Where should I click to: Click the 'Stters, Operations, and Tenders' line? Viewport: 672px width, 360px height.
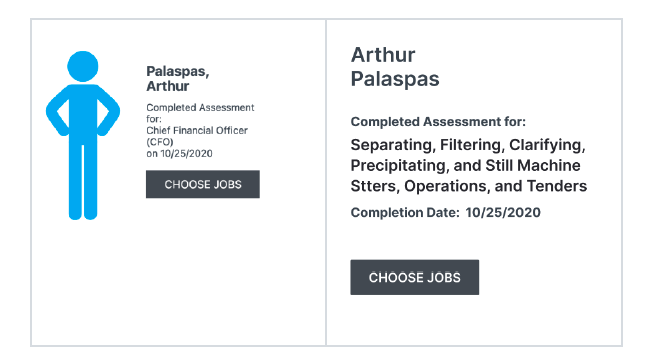(x=469, y=186)
